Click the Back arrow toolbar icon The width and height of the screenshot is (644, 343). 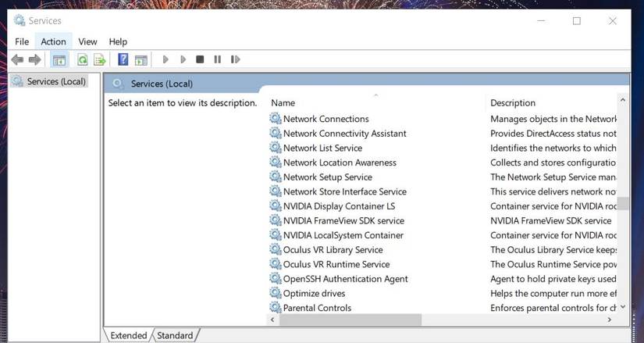pos(17,59)
